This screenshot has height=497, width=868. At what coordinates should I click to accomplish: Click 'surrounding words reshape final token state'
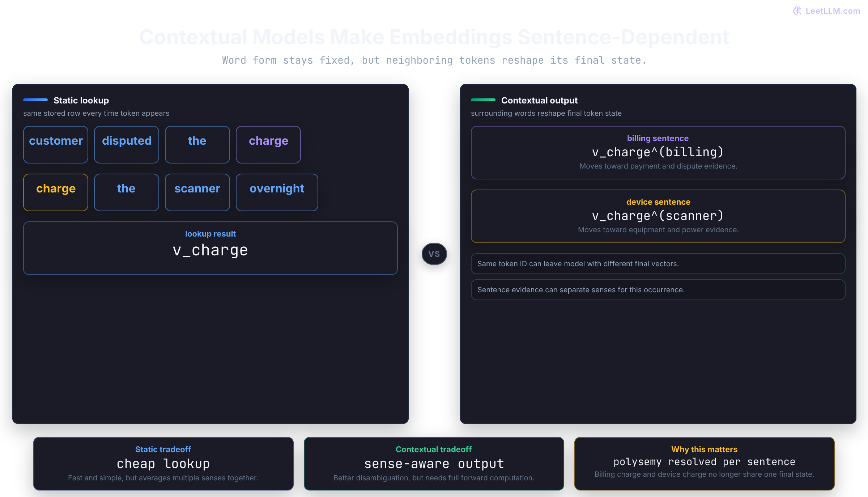pos(546,113)
